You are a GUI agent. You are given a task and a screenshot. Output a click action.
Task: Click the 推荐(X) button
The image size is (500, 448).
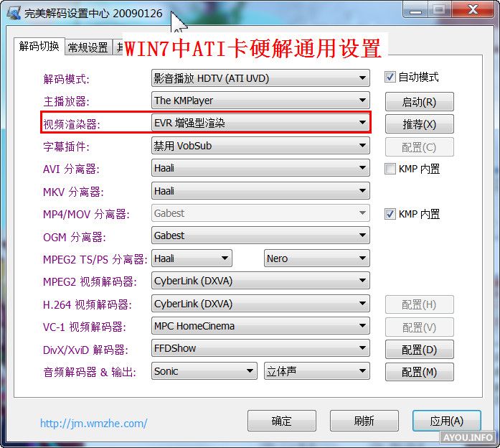coord(420,124)
